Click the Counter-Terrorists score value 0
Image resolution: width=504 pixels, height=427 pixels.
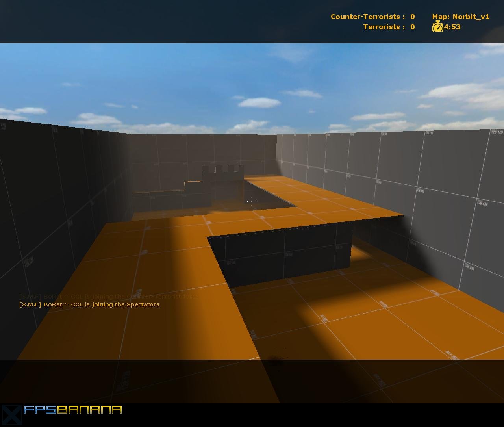pyautogui.click(x=412, y=17)
